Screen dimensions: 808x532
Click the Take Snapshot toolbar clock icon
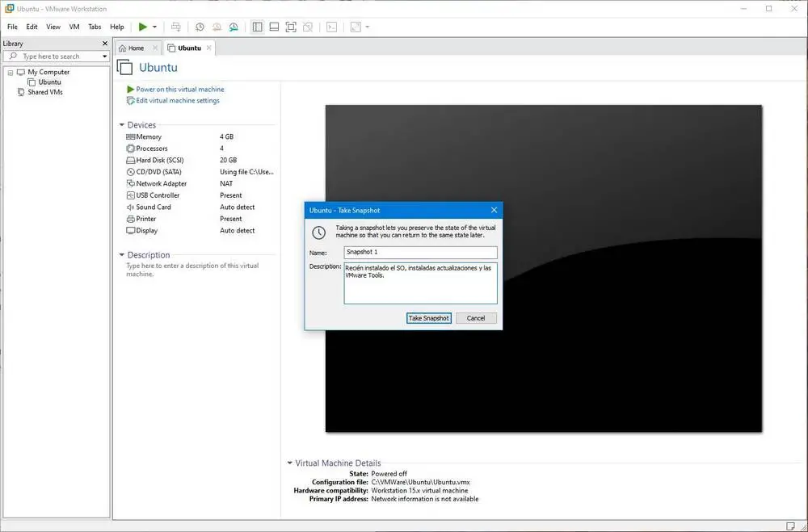point(200,27)
